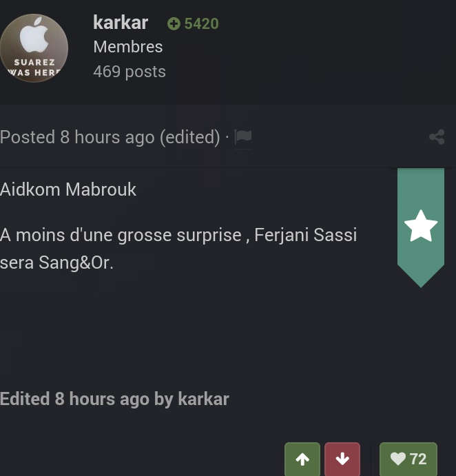Viewport: 456px width, 476px height.
Task: Upvote the post with the green arrow
Action: [302, 459]
